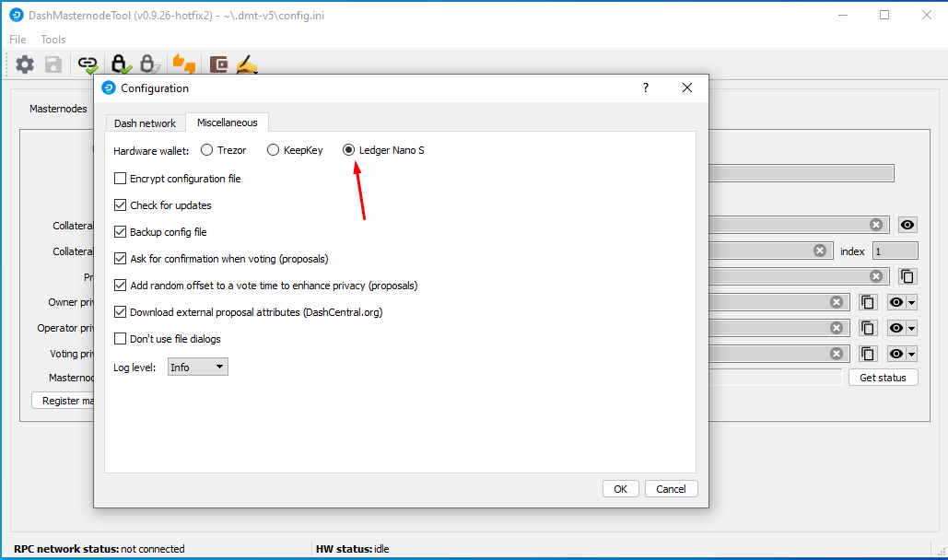Click the Masternodes label in main window

click(x=58, y=109)
